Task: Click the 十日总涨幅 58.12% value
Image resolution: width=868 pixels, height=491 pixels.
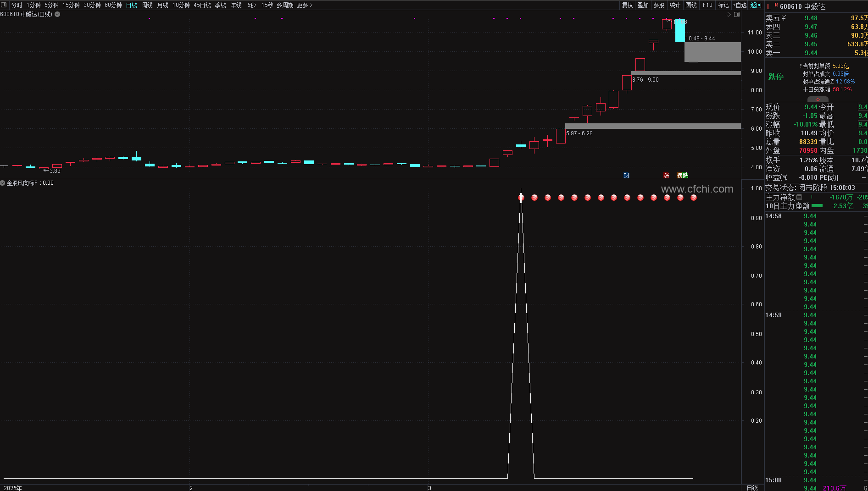Action: 842,89
